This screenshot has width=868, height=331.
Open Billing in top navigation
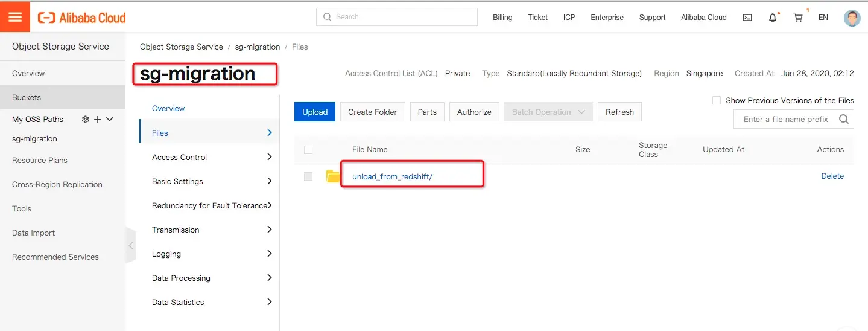(x=502, y=18)
